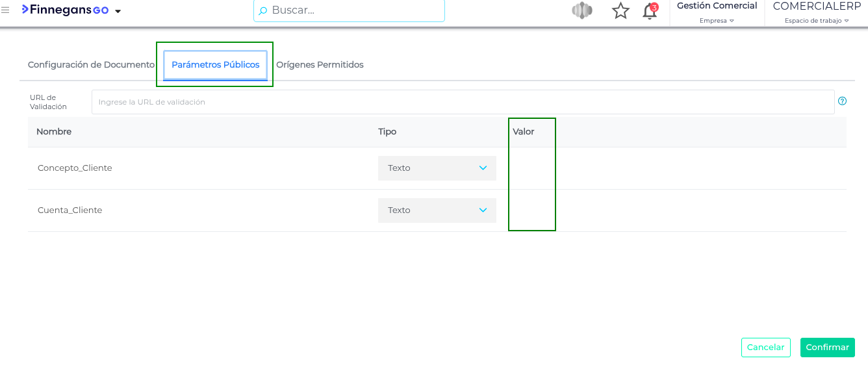Open favorites with the star icon

[x=620, y=11]
